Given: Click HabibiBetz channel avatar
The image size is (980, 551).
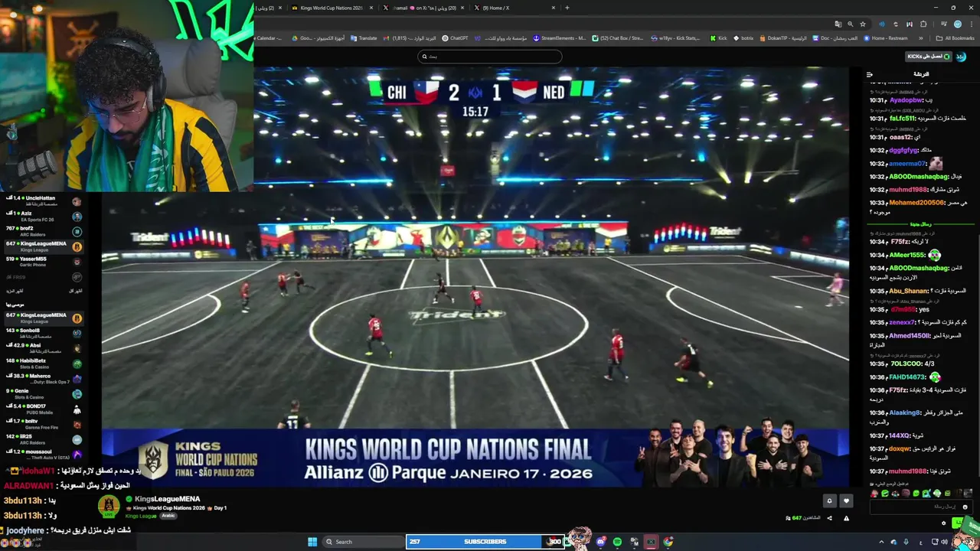Looking at the screenshot, I should [77, 364].
